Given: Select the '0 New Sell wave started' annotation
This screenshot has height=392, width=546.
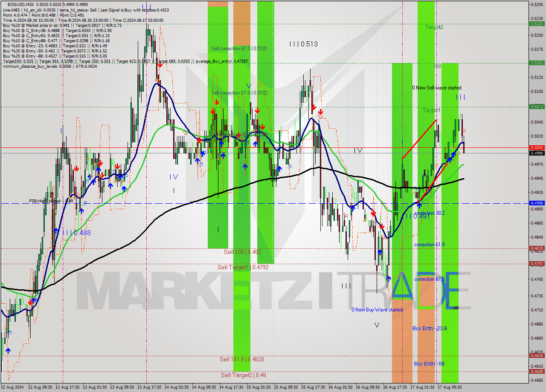Looking at the screenshot, I should (436, 88).
